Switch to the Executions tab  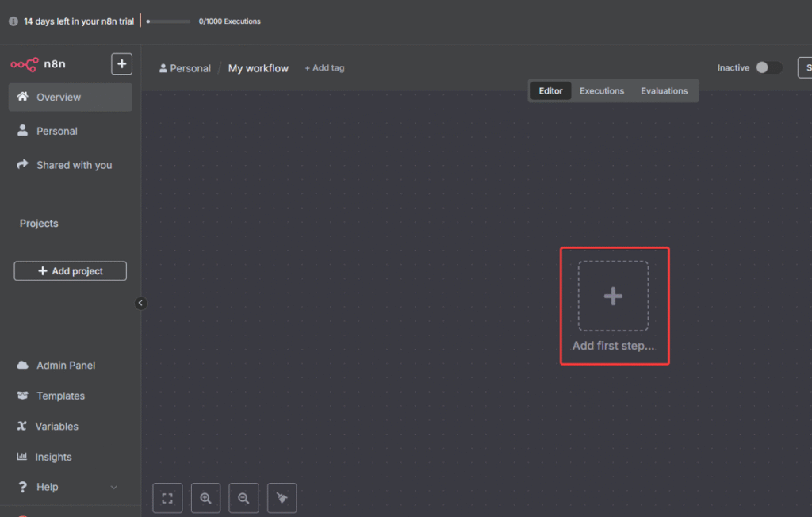[601, 90]
